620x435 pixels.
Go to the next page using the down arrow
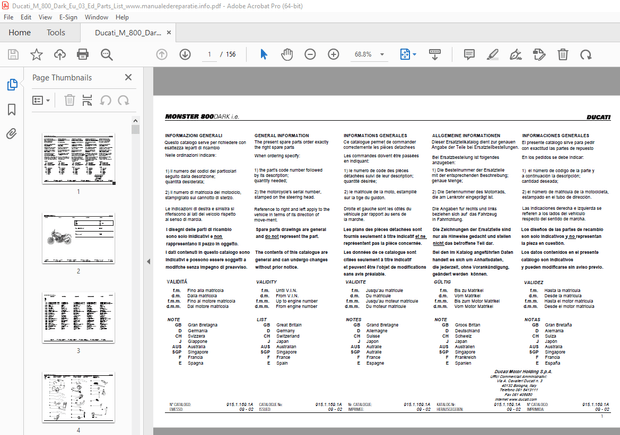pyautogui.click(x=185, y=55)
